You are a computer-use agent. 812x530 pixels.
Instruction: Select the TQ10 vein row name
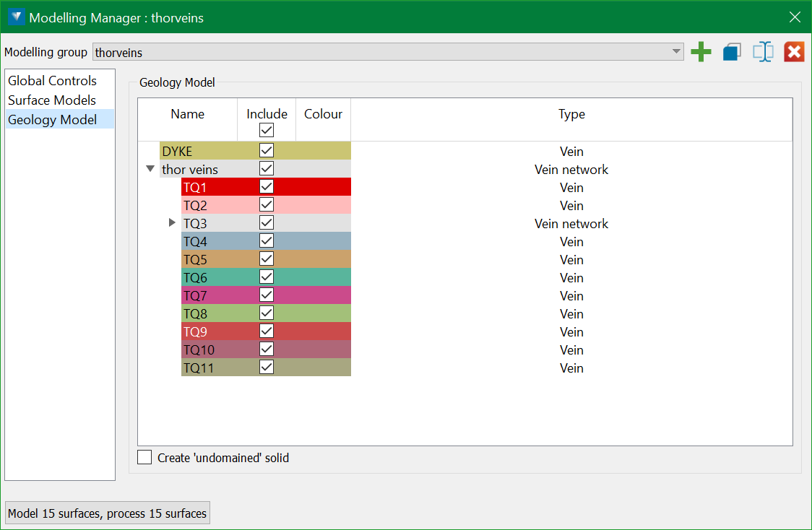[199, 349]
